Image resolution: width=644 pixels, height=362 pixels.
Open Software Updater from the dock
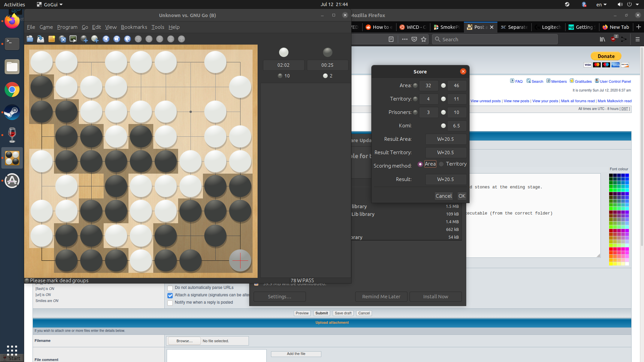click(x=12, y=181)
